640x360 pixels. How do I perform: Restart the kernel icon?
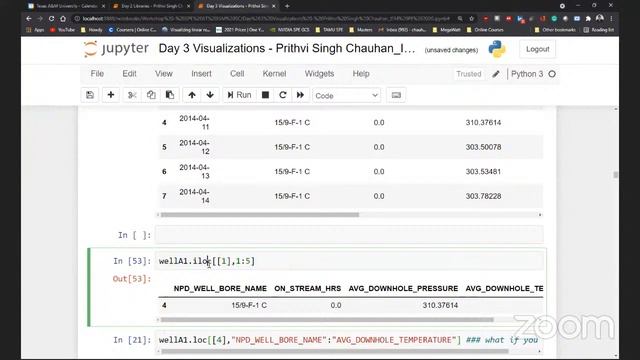pyautogui.click(x=282, y=95)
